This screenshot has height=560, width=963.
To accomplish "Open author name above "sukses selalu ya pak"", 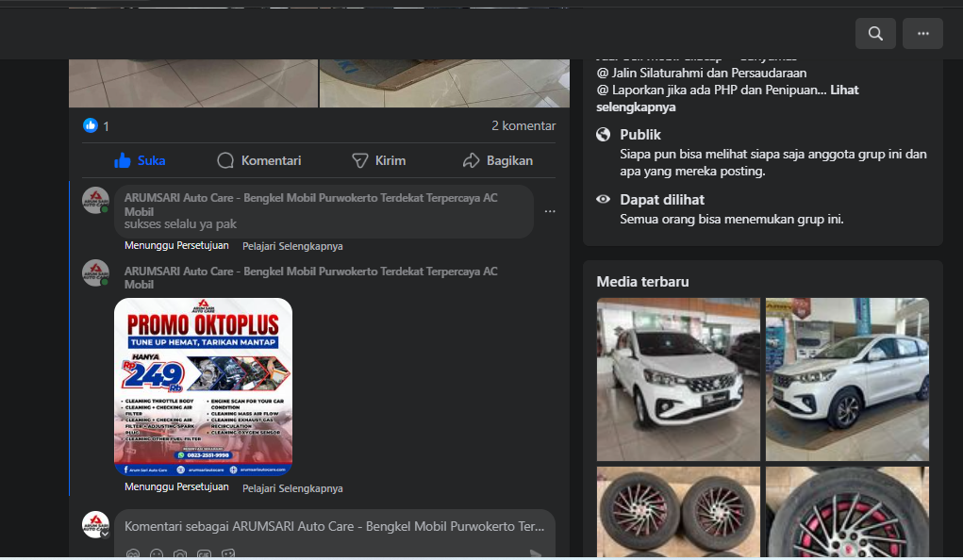I will (310, 205).
